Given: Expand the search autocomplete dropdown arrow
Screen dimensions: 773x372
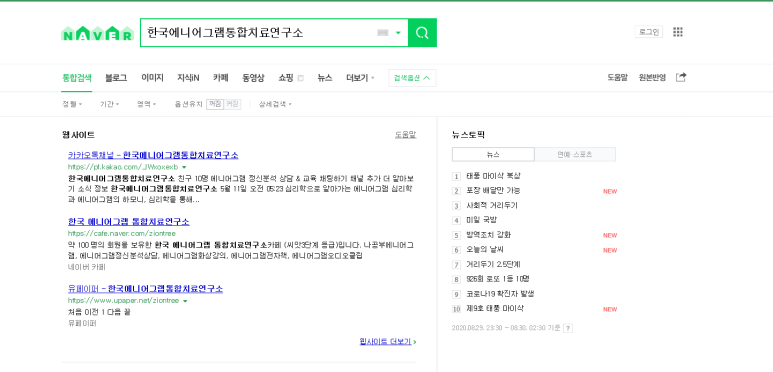Looking at the screenshot, I should tap(398, 33).
